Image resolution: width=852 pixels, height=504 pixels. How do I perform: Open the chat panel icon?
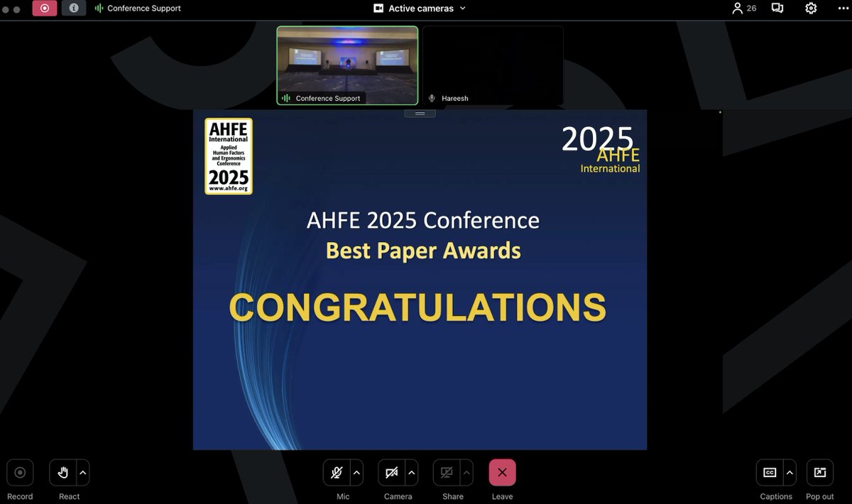point(777,9)
